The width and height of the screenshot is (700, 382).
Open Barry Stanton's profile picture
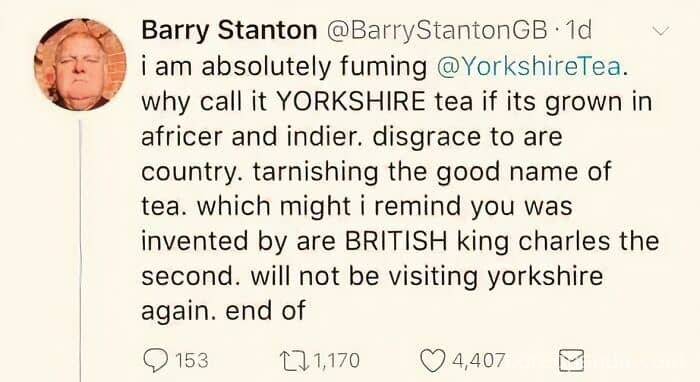80,65
